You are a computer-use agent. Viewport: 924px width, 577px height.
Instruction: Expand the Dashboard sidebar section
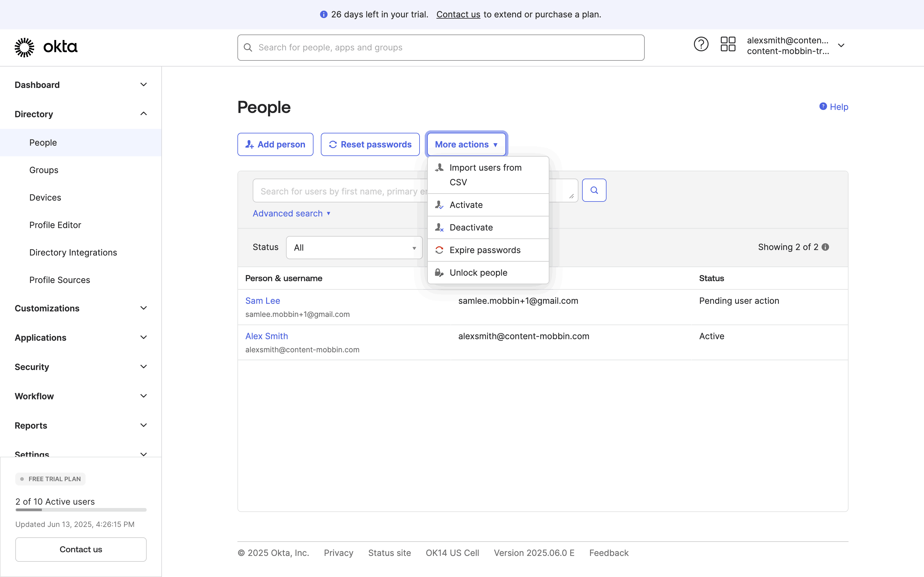(x=81, y=85)
